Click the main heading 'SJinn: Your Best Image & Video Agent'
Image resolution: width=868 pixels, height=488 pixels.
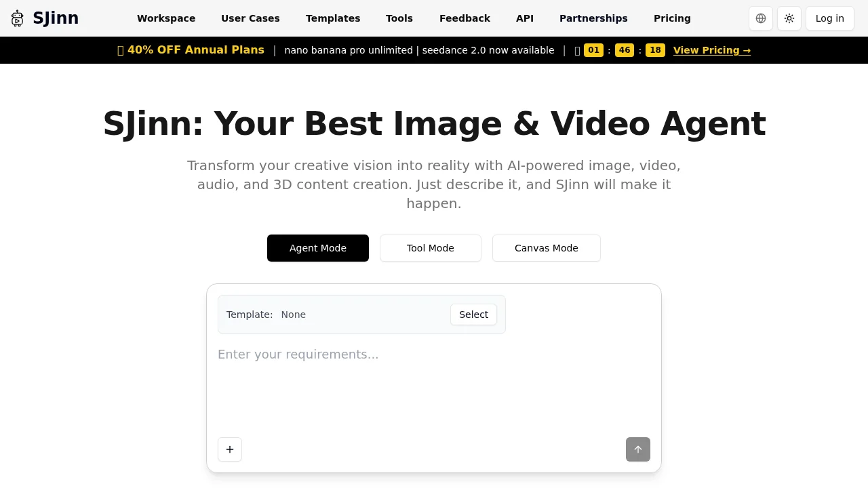434,124
